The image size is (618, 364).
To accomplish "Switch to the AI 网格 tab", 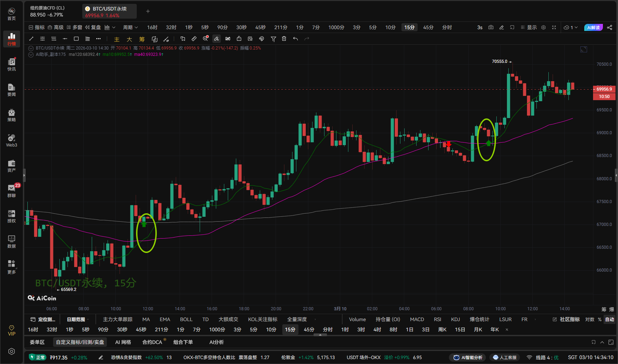I will point(123,342).
